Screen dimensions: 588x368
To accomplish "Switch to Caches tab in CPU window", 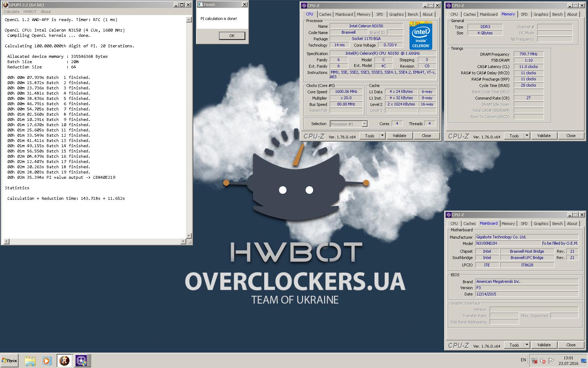I will [325, 14].
